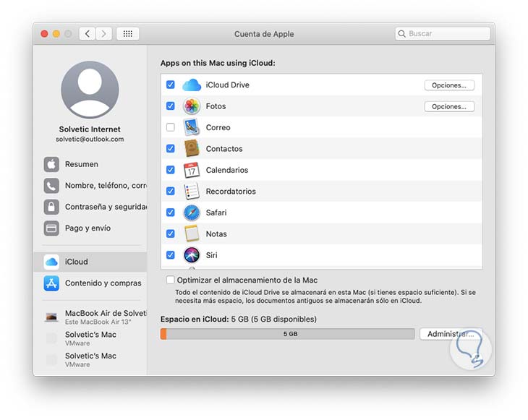
Task: Select Pago y envío in sidebar
Action: click(x=90, y=228)
